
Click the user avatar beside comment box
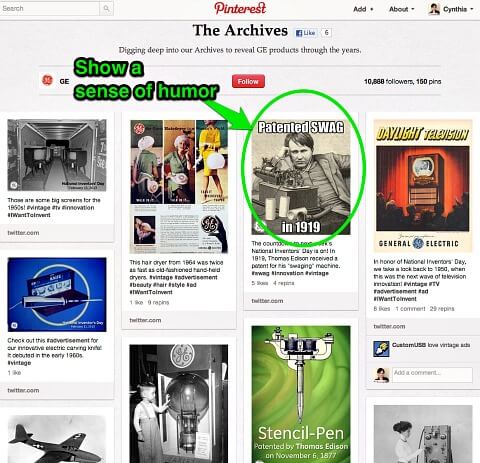(x=381, y=375)
